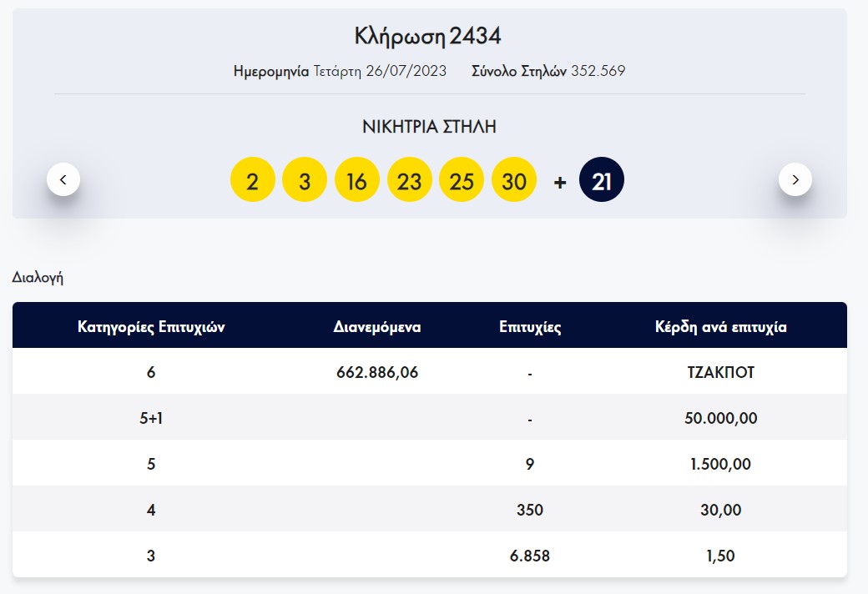This screenshot has width=868, height=594.
Task: Click the 6.858 winners count
Action: click(x=530, y=556)
